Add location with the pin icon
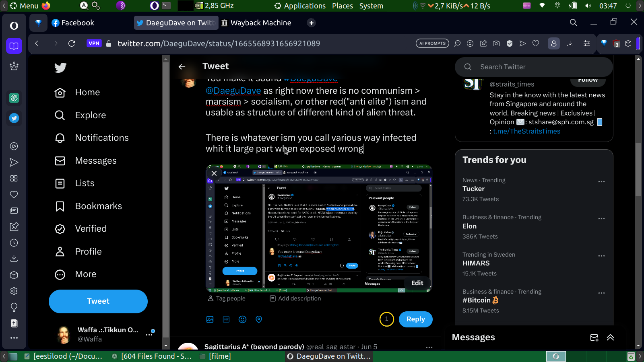 [x=259, y=319]
